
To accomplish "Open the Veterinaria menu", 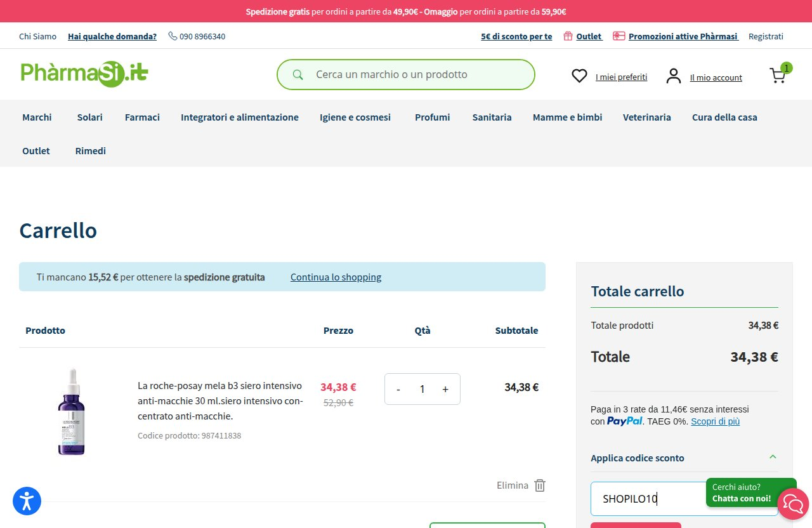I will point(647,117).
